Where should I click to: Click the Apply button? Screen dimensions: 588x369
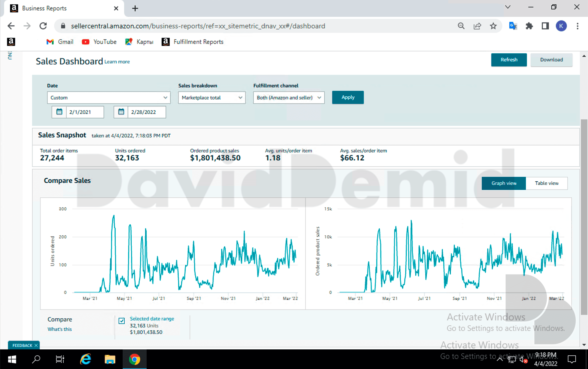click(348, 97)
